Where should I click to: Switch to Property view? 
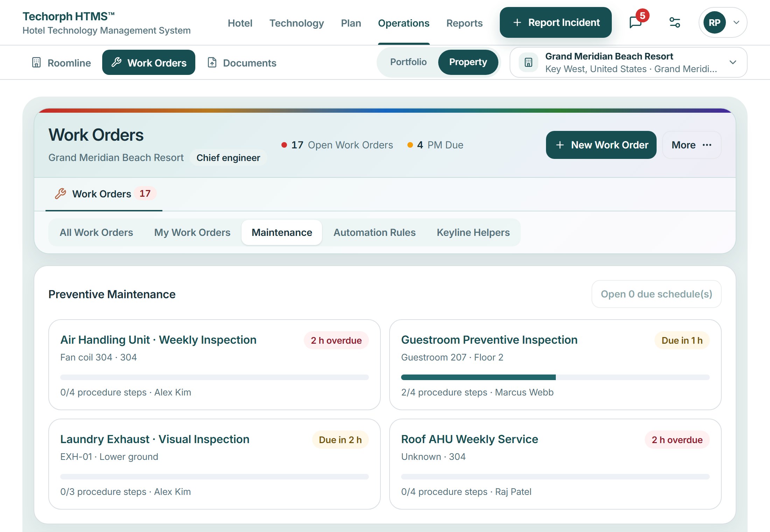coord(468,62)
